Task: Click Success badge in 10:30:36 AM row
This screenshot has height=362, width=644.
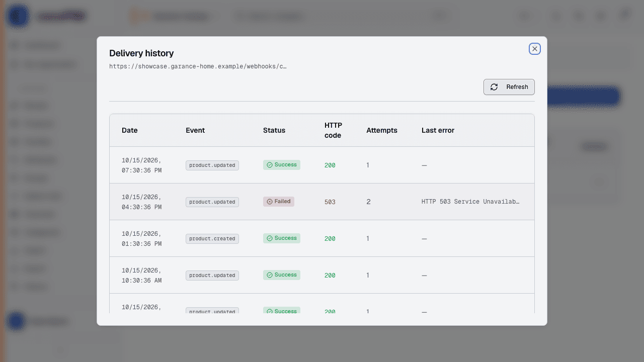Action: [x=282, y=275]
